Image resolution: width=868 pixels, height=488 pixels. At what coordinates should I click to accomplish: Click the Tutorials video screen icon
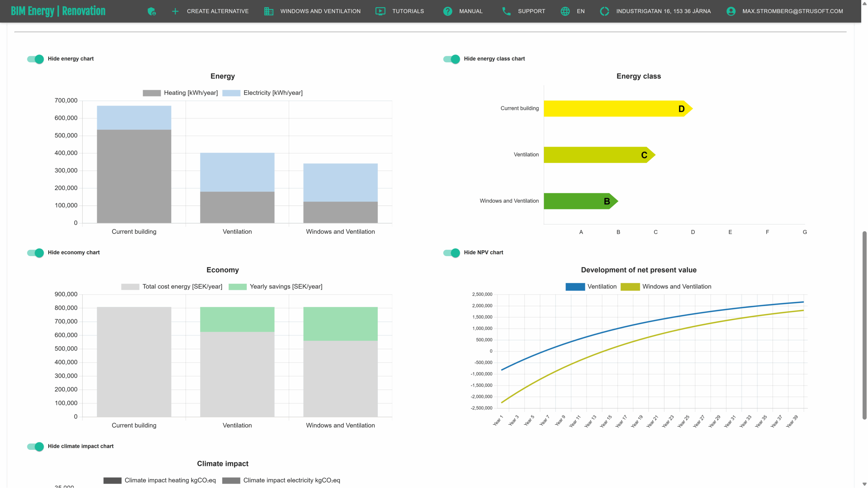pos(380,11)
